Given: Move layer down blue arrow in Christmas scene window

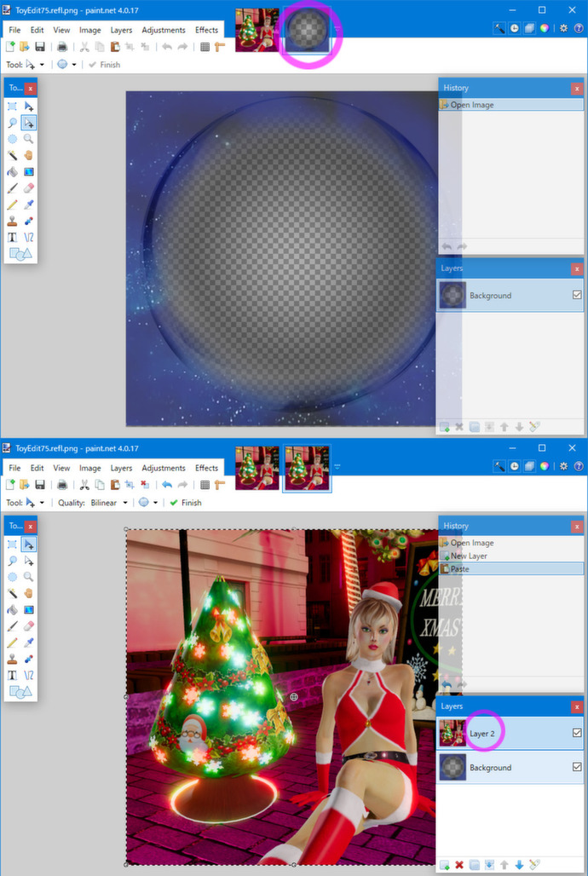Looking at the screenshot, I should 519,865.
